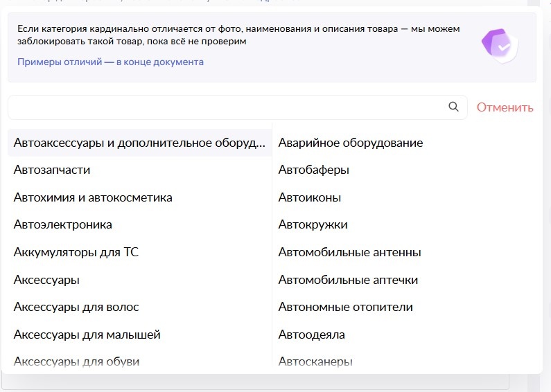Choose Автомобильные аптечки subcategory

348,280
